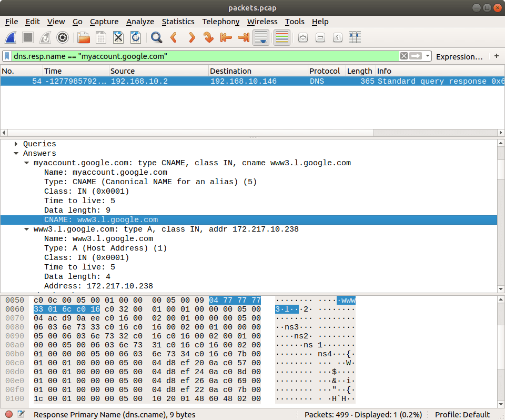The width and height of the screenshot is (505, 420).
Task: Clear the display filter with X button
Action: [404, 56]
